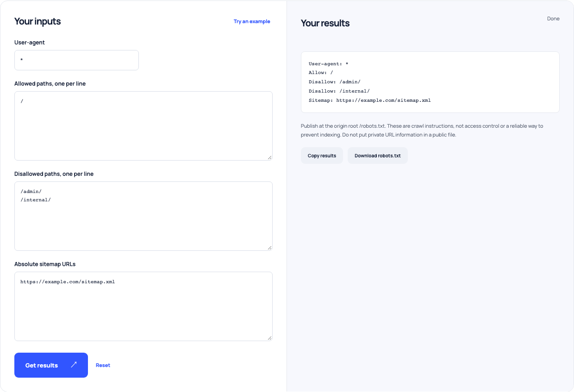Click 'Disallow: /internal/' line in results
Screen dimensions: 574x392
(x=339, y=91)
